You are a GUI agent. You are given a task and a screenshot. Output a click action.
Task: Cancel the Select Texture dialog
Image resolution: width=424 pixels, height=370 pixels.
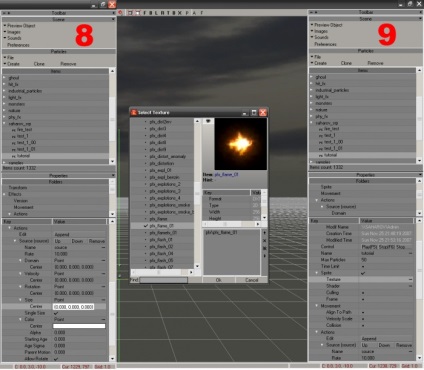click(x=252, y=280)
